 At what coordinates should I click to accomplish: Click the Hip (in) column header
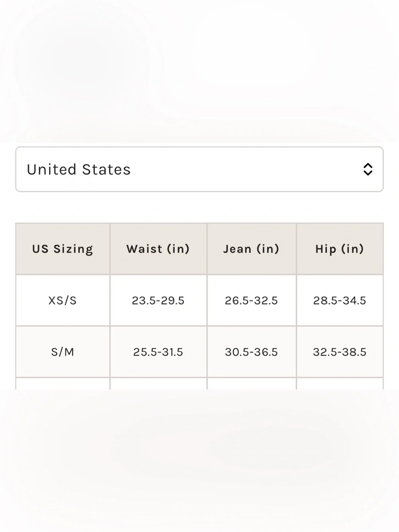[340, 249]
